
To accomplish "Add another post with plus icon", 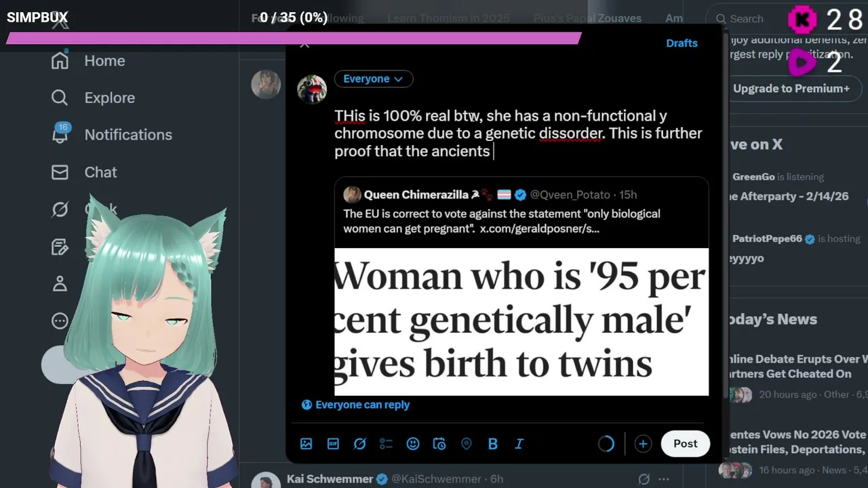I will pos(643,444).
